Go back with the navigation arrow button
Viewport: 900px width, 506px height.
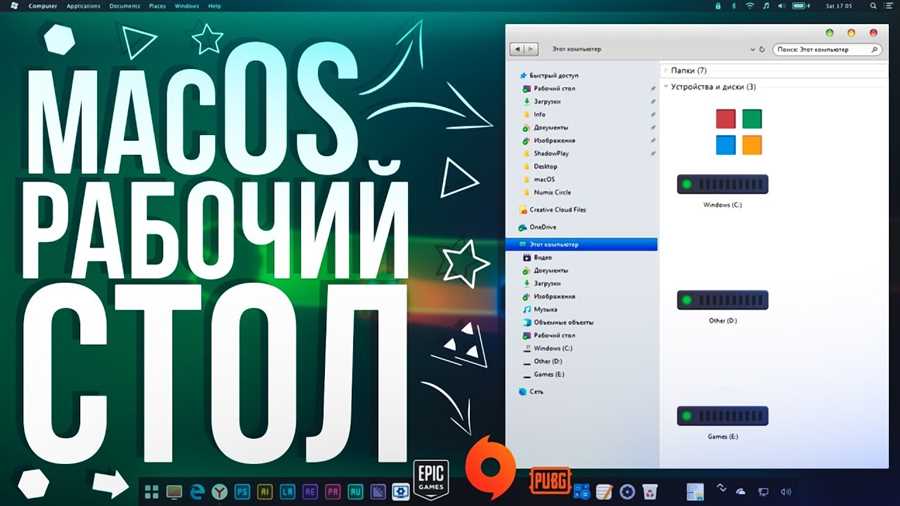[517, 49]
